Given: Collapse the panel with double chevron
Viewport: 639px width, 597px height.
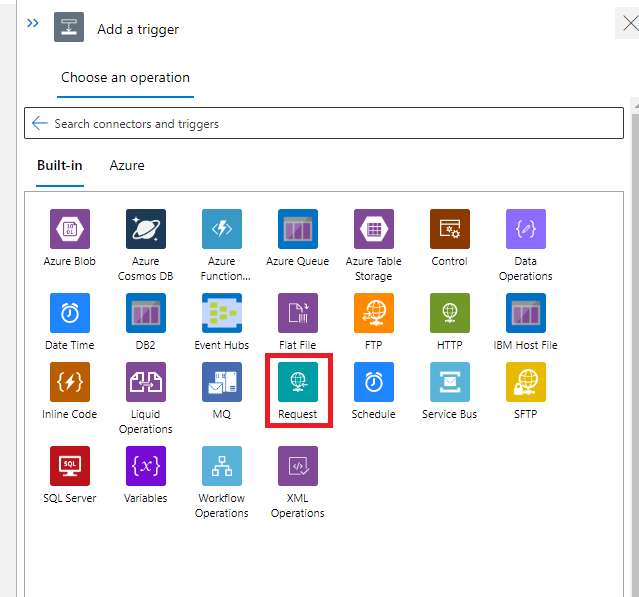Looking at the screenshot, I should (33, 23).
